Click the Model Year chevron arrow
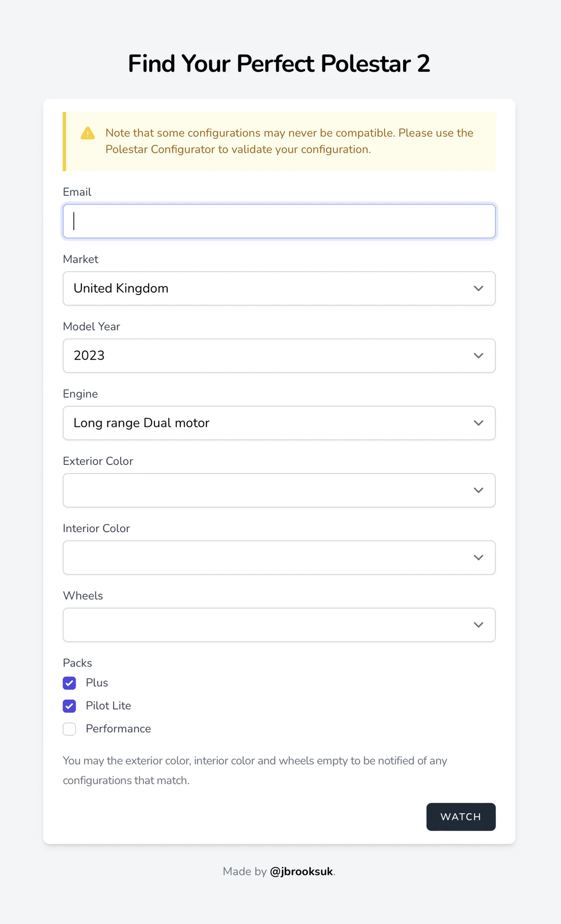Viewport: 561px width, 924px height. pos(478,356)
